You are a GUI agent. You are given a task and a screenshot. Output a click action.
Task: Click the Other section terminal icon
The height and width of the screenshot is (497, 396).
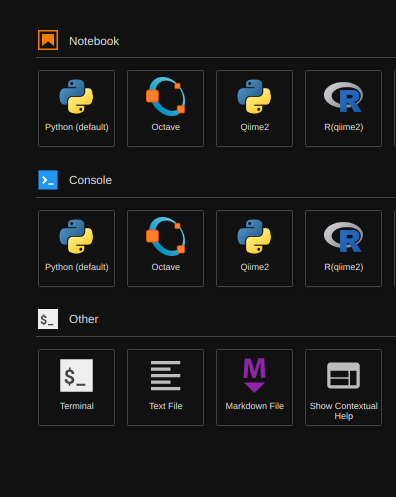48,319
